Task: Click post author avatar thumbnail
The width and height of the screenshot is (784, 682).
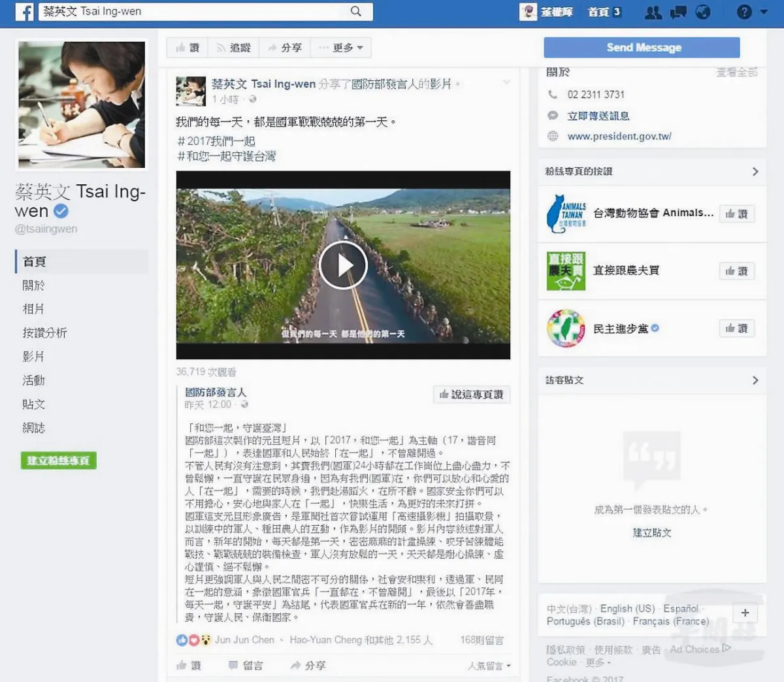Action: (191, 91)
